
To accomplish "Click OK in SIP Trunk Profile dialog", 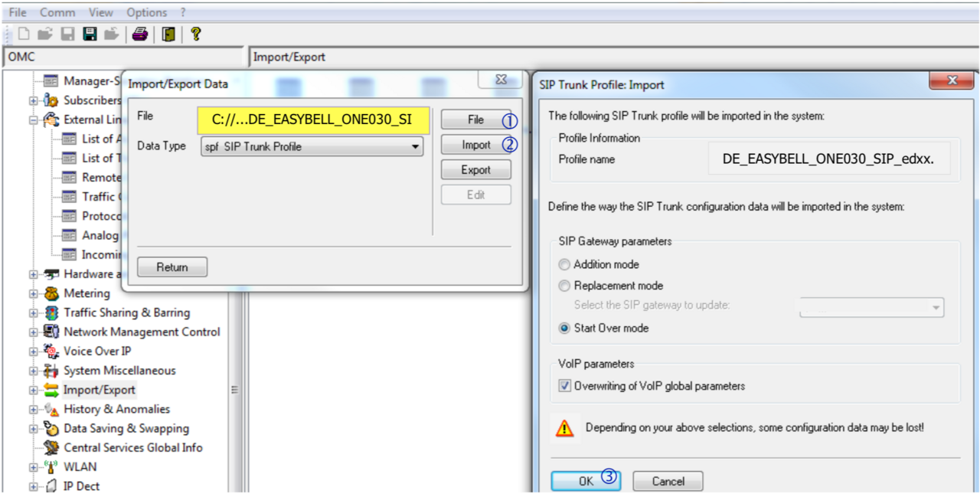I will (586, 481).
